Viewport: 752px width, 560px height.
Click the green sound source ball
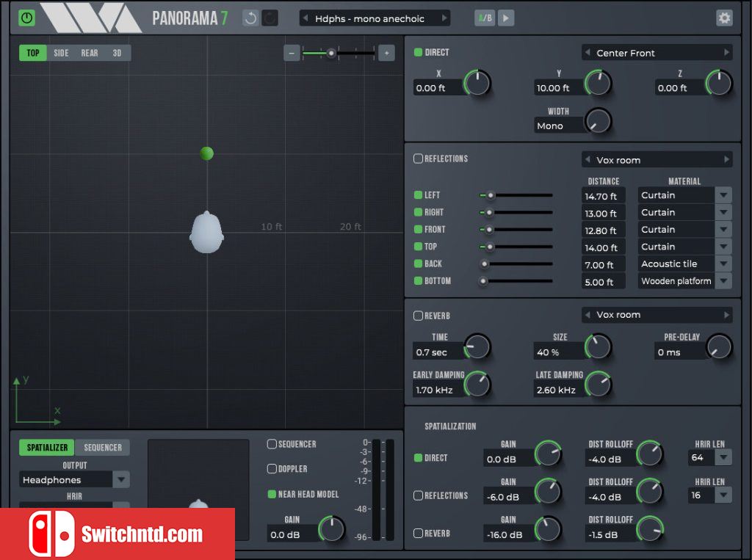pyautogui.click(x=206, y=153)
